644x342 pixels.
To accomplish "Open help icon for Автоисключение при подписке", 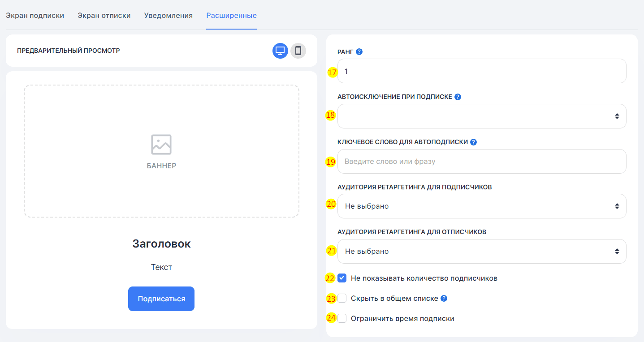I will [458, 97].
